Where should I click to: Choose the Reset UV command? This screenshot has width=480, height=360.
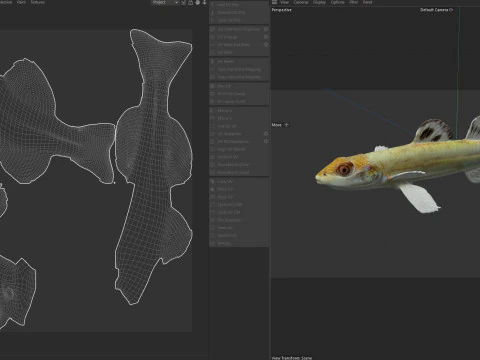click(x=239, y=197)
